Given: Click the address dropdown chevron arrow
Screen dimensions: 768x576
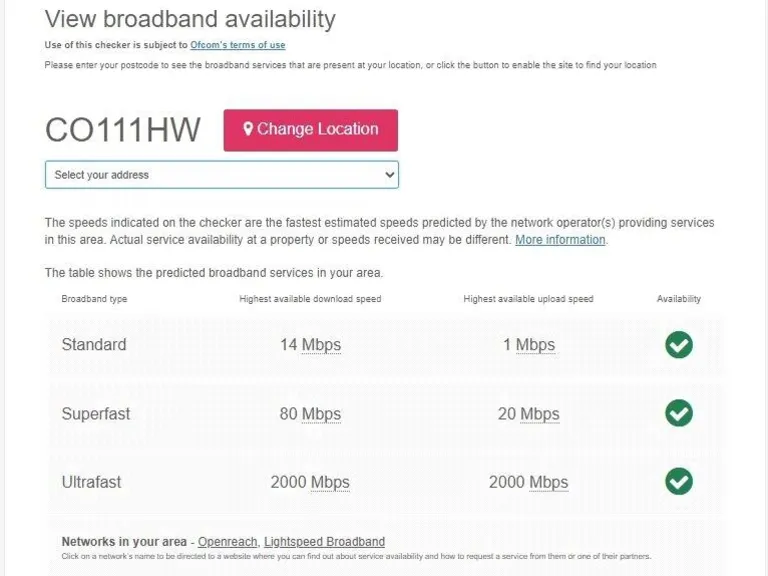Looking at the screenshot, I should [x=389, y=175].
